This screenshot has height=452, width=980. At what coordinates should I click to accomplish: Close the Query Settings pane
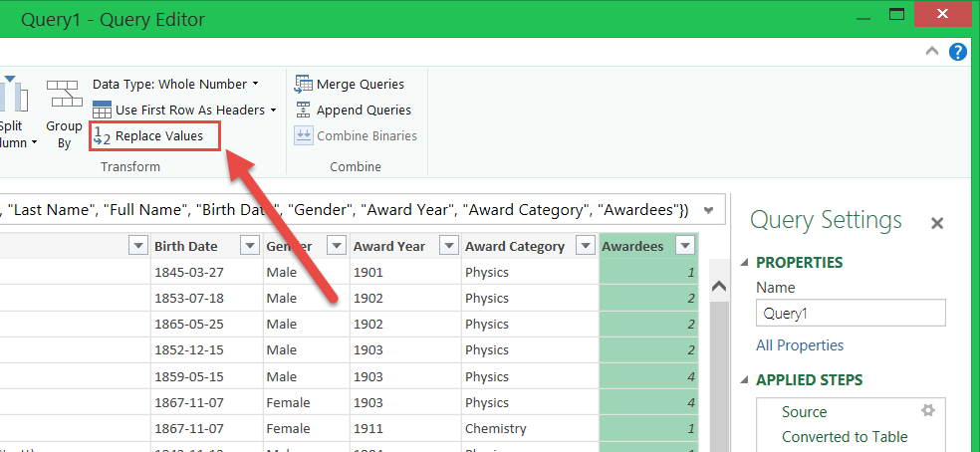936,224
